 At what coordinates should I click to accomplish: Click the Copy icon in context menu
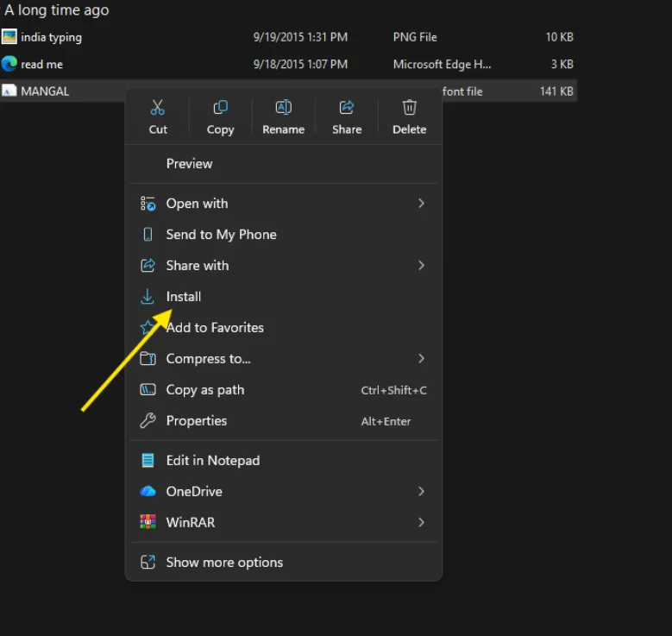click(x=220, y=108)
